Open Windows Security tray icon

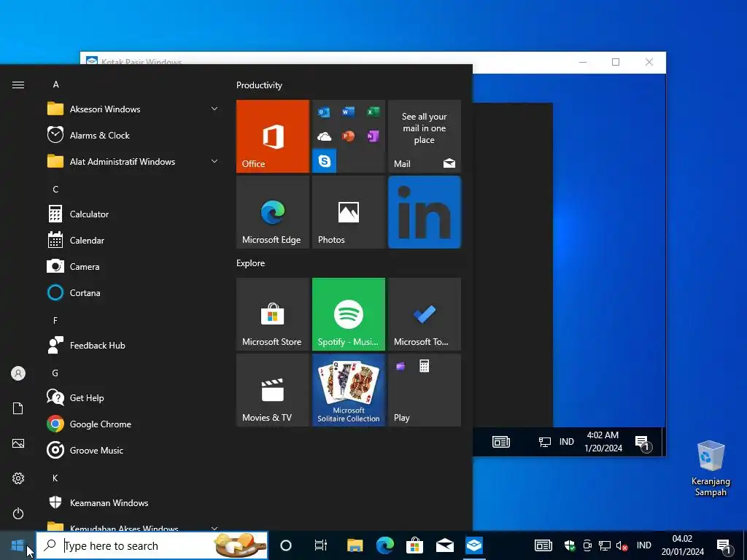coord(570,545)
